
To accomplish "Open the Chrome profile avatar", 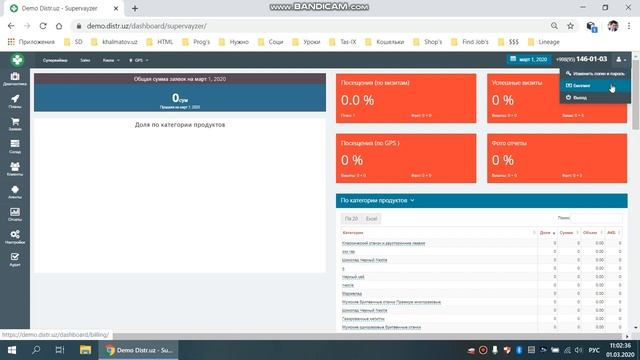I will pyautogui.click(x=613, y=26).
